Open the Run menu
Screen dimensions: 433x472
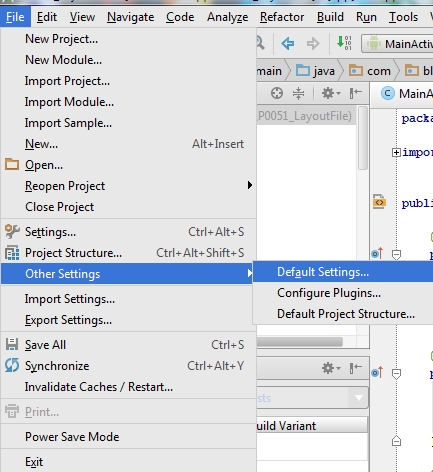tap(366, 17)
